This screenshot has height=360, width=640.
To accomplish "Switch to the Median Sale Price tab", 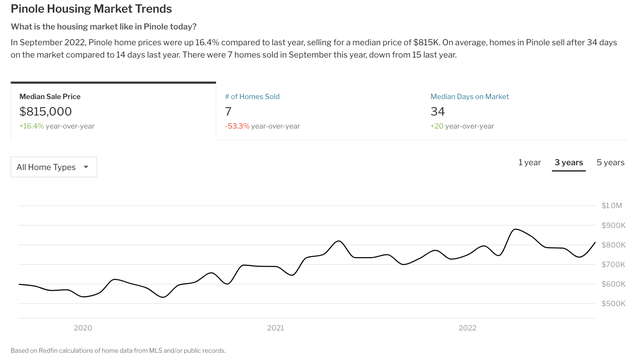I will [113, 111].
